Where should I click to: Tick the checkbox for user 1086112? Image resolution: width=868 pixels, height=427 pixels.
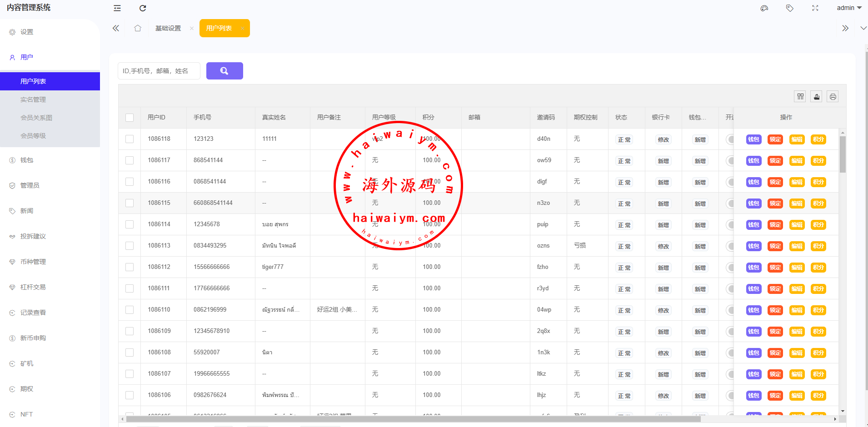pyautogui.click(x=130, y=267)
